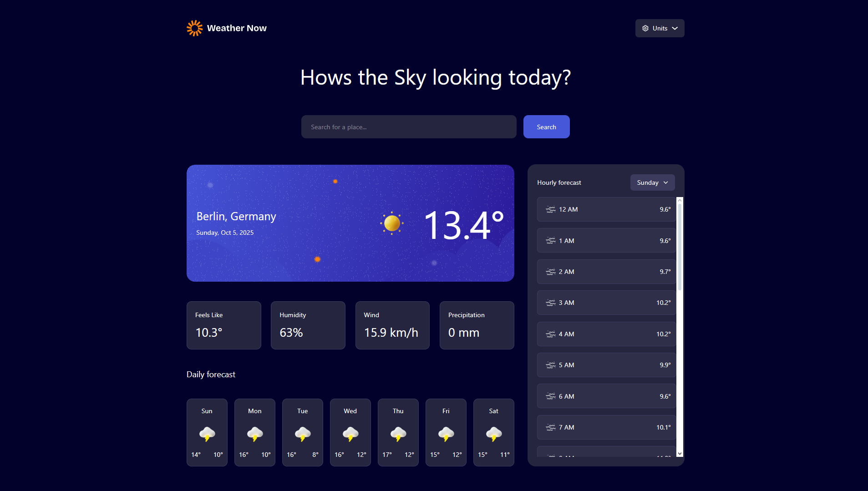Screen dimensions: 868x491
Task: Click the Tue thunderstorm icon
Action: [303, 434]
